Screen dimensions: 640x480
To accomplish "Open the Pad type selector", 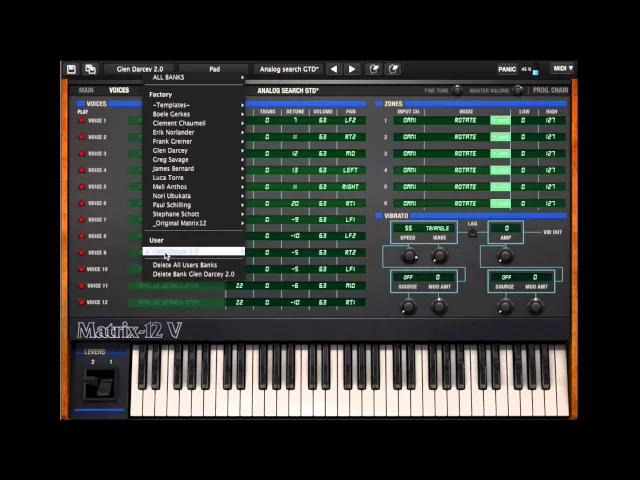I will click(x=214, y=69).
